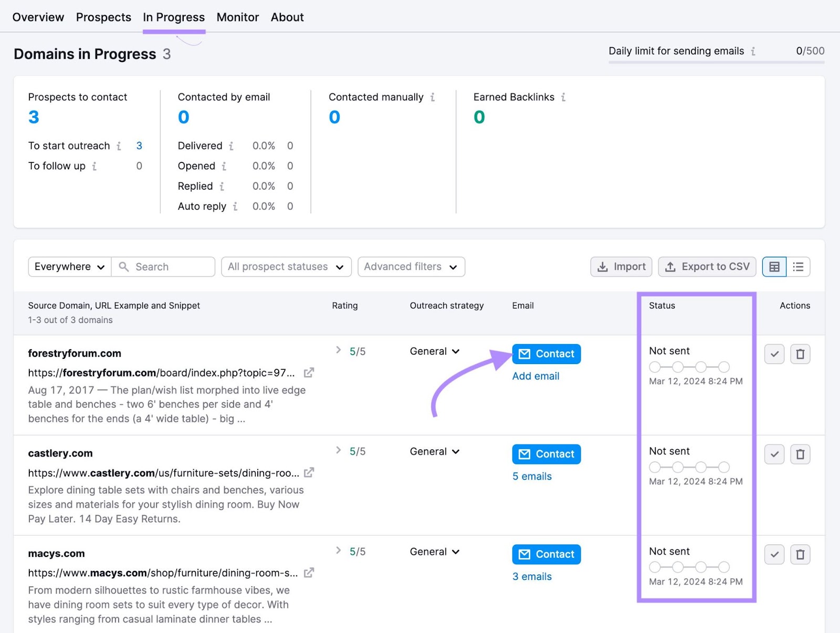Open the 5 emails link for castlery.com
Screen dimensions: 840x633
[532, 476]
